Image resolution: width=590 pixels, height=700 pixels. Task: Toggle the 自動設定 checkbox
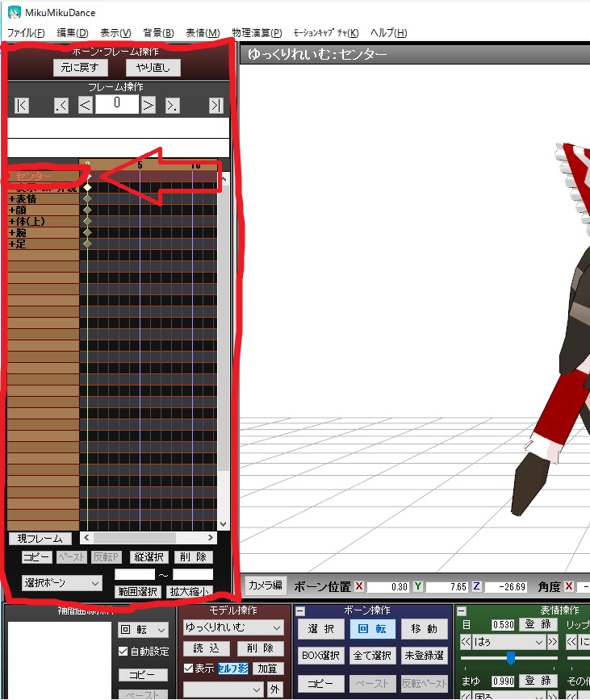123,651
